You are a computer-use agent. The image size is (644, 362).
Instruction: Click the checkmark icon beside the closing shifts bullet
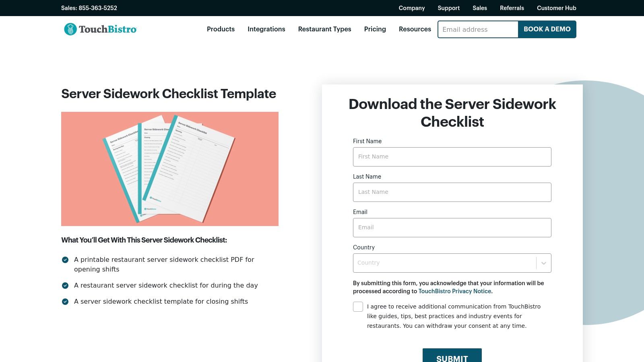pyautogui.click(x=65, y=301)
